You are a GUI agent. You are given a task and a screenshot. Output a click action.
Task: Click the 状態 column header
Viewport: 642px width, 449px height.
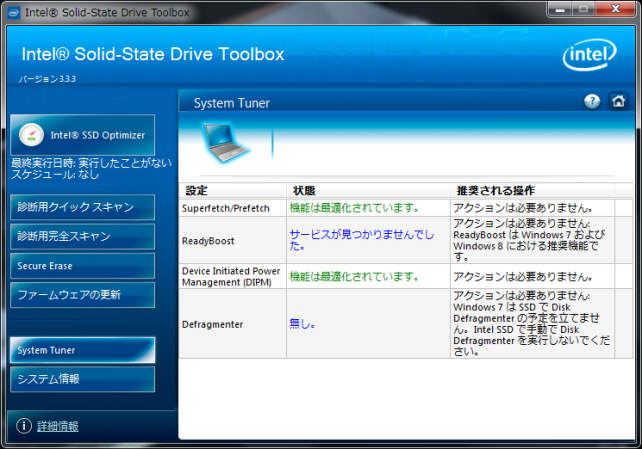[368, 190]
